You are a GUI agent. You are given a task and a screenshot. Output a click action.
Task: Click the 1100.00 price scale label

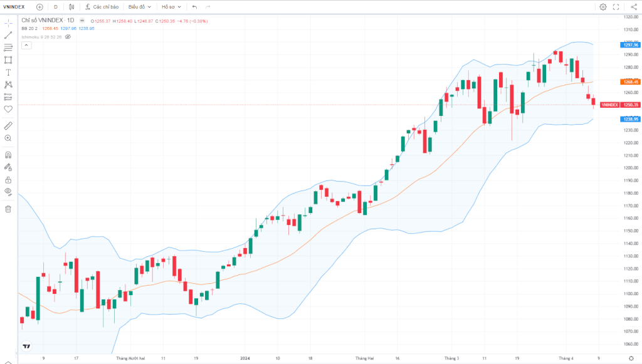631,294
